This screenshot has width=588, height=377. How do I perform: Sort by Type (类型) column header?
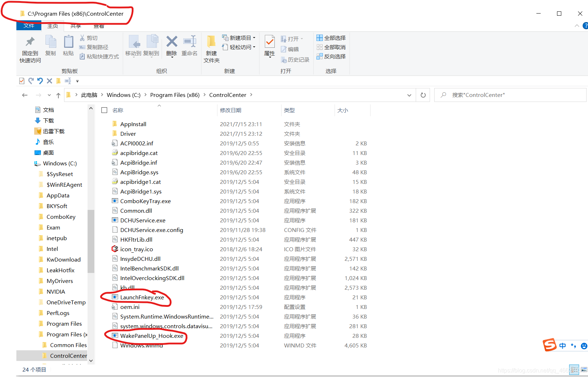pos(289,110)
